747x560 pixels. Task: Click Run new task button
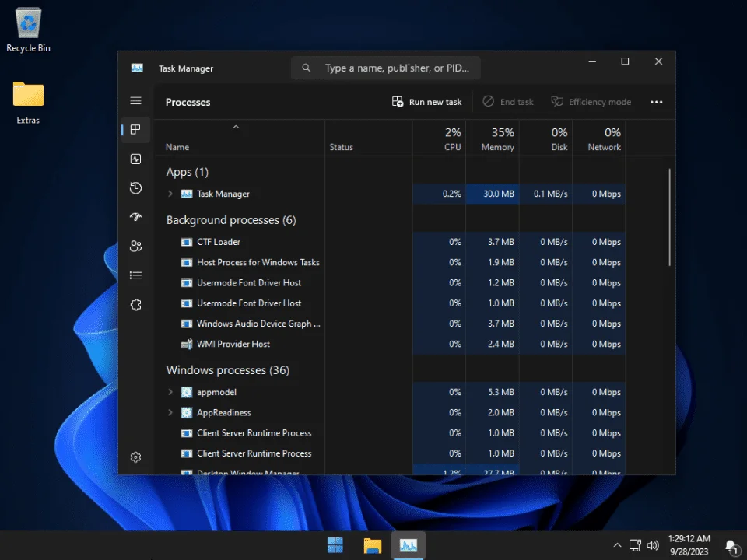426,102
